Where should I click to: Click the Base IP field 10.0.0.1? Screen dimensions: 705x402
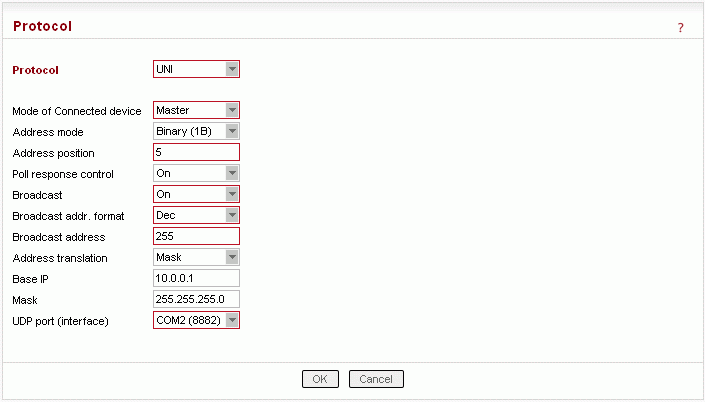click(196, 278)
